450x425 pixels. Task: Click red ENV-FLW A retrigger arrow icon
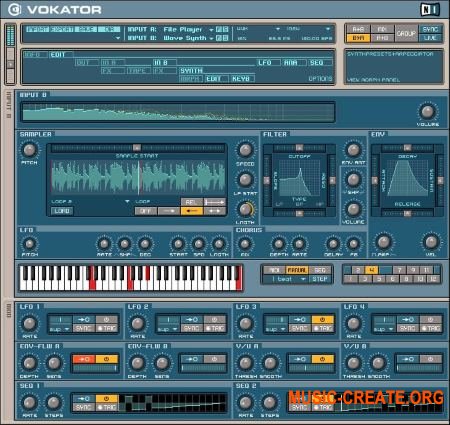[x=84, y=359]
